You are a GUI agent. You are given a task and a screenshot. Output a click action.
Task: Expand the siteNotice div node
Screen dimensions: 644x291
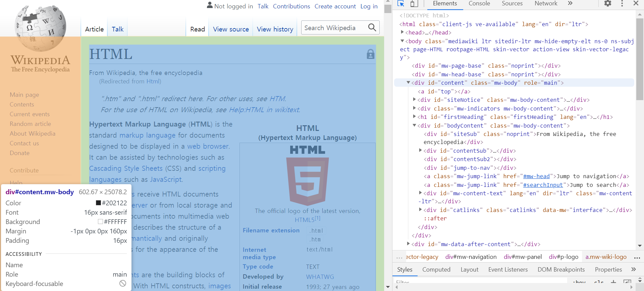tap(414, 99)
